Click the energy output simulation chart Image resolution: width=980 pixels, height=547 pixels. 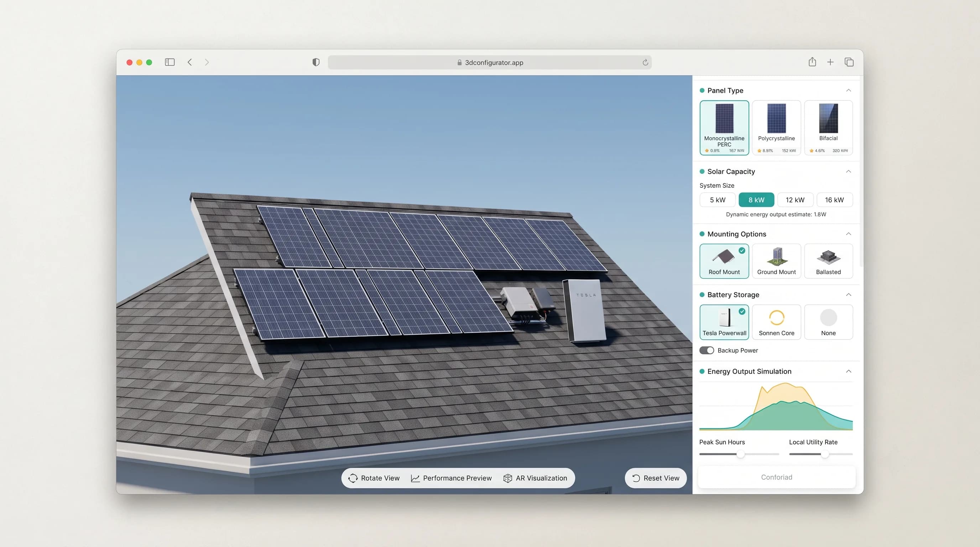(776, 406)
